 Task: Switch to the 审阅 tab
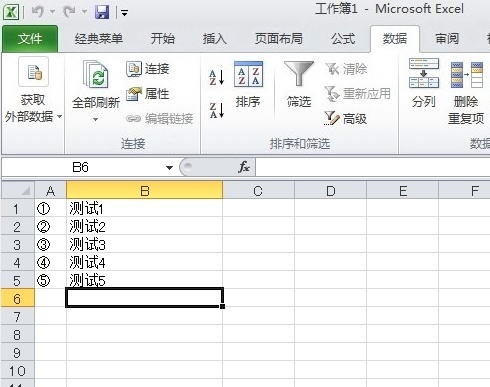[447, 39]
